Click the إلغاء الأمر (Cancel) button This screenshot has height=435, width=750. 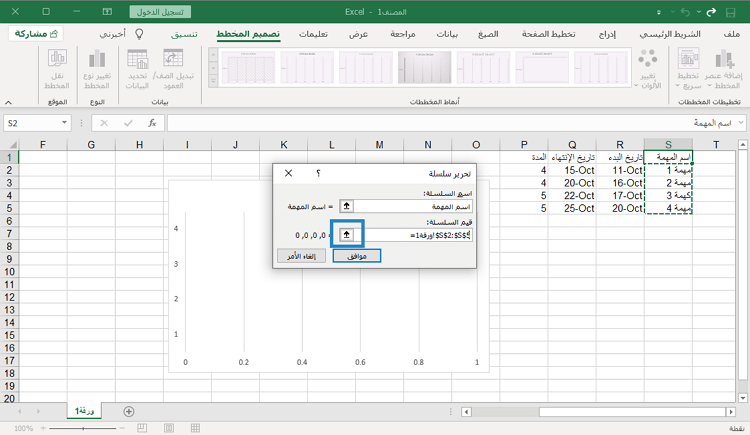(299, 256)
